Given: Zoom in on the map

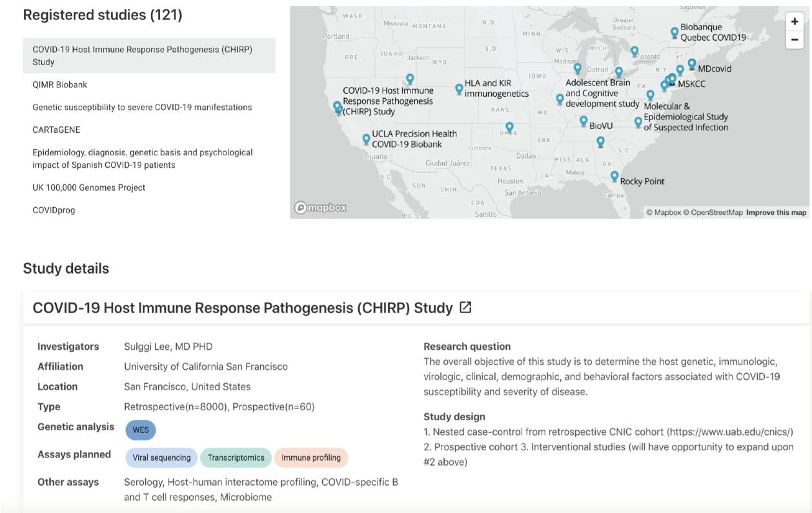Looking at the screenshot, I should click(795, 21).
